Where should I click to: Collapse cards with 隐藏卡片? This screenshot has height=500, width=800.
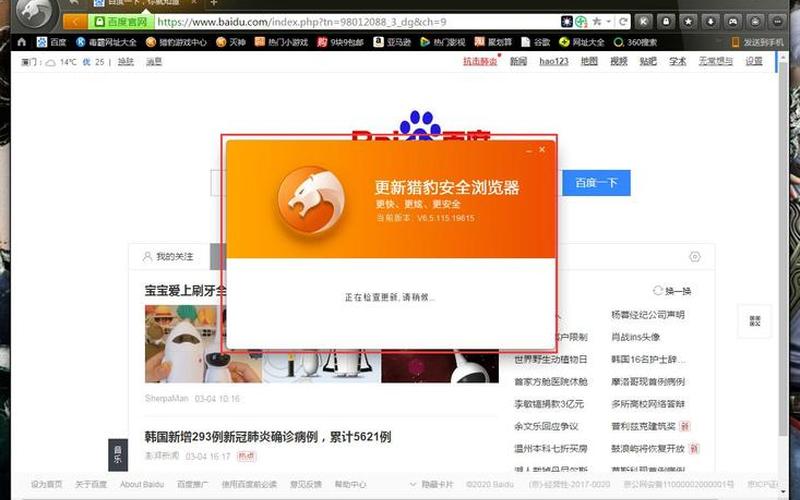point(432,484)
